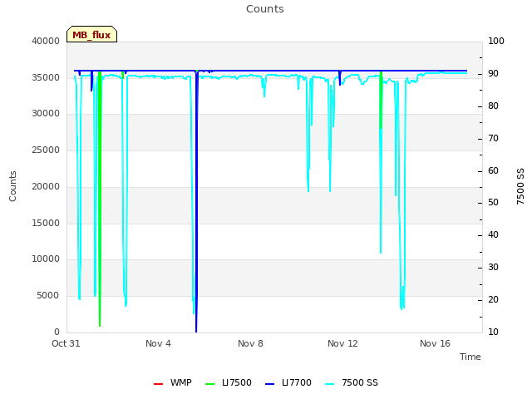The width and height of the screenshot is (532, 399).
Task: Click the 10 right-axis tick label
Action: pyautogui.click(x=493, y=332)
